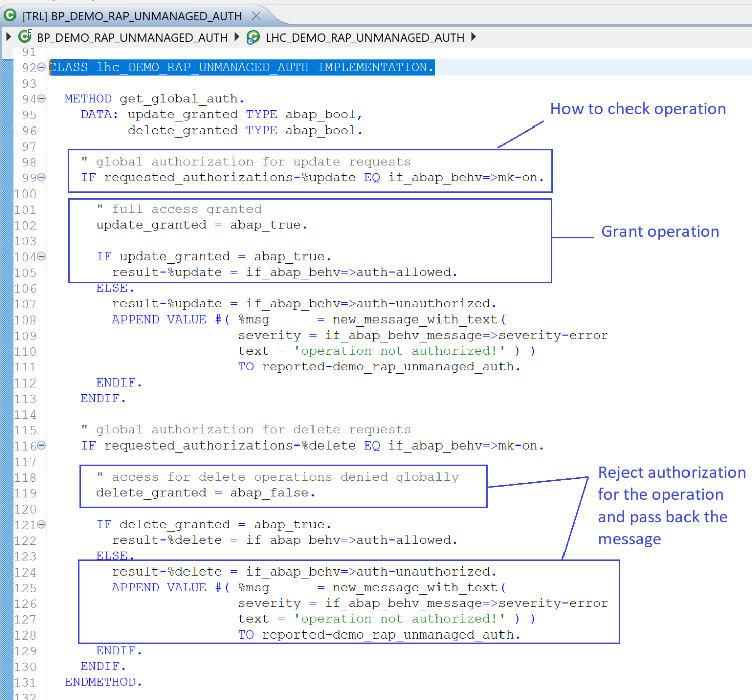Click line number 107 in the gutter
The height and width of the screenshot is (700, 752).
25,304
